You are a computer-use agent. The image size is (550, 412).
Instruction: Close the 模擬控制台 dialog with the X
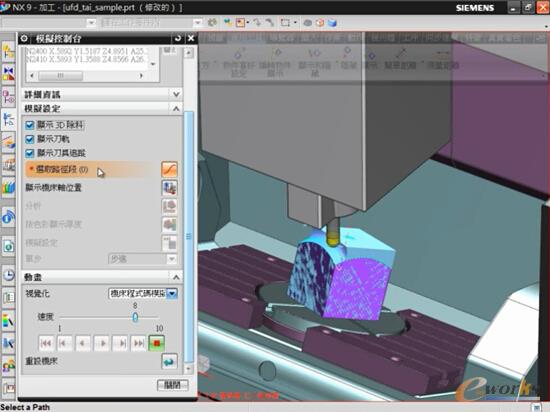[191, 38]
